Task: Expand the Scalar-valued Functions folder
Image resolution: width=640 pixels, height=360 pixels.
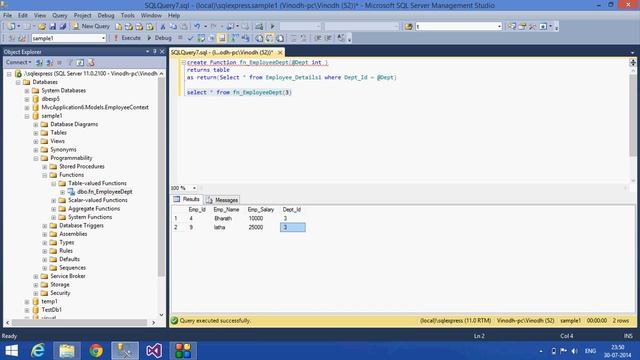Action: (x=54, y=200)
